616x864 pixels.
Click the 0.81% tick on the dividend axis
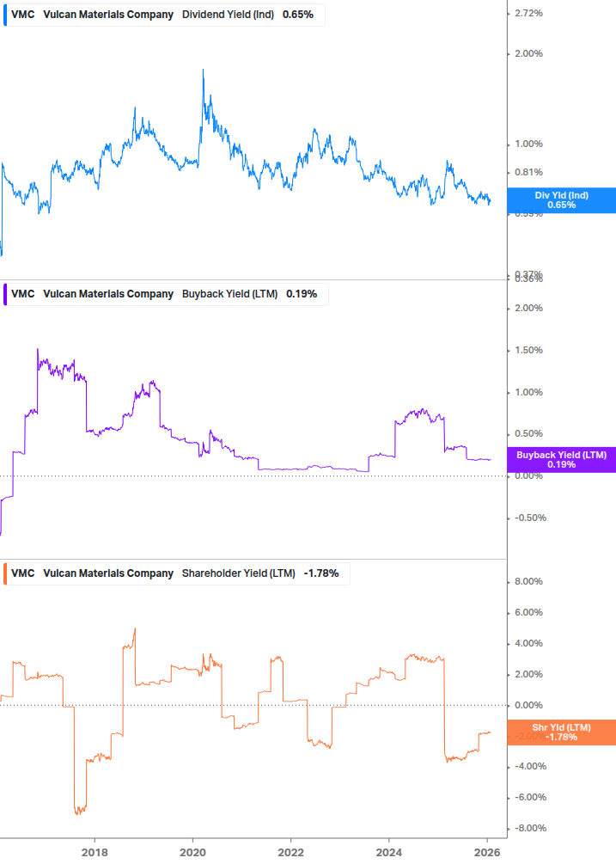[x=528, y=173]
